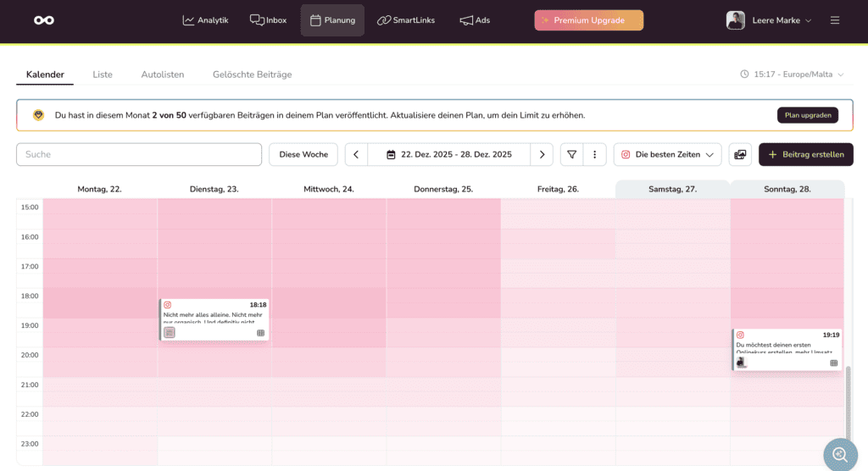Focus the Suche search field

(x=139, y=154)
